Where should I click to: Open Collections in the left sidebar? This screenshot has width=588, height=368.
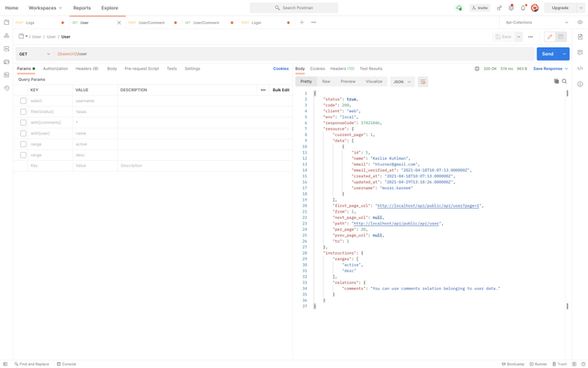[6, 22]
